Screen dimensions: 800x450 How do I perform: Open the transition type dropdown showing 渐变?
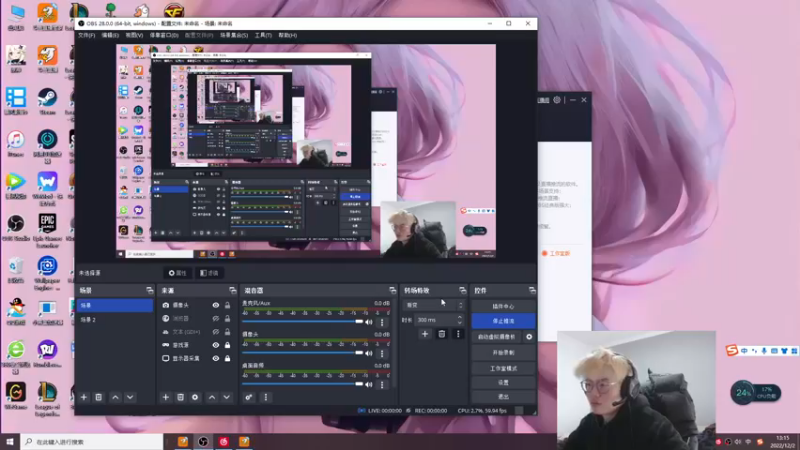[434, 305]
